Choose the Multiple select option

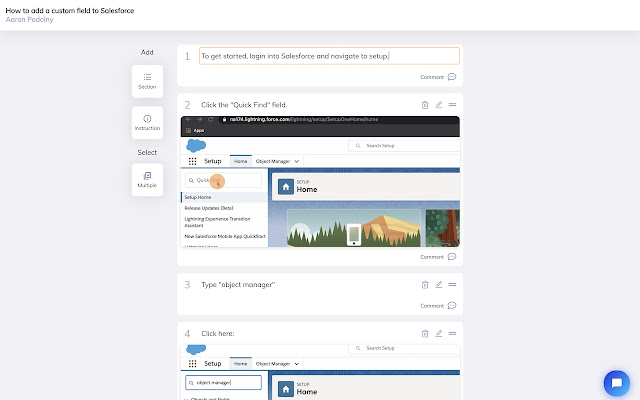tap(147, 180)
